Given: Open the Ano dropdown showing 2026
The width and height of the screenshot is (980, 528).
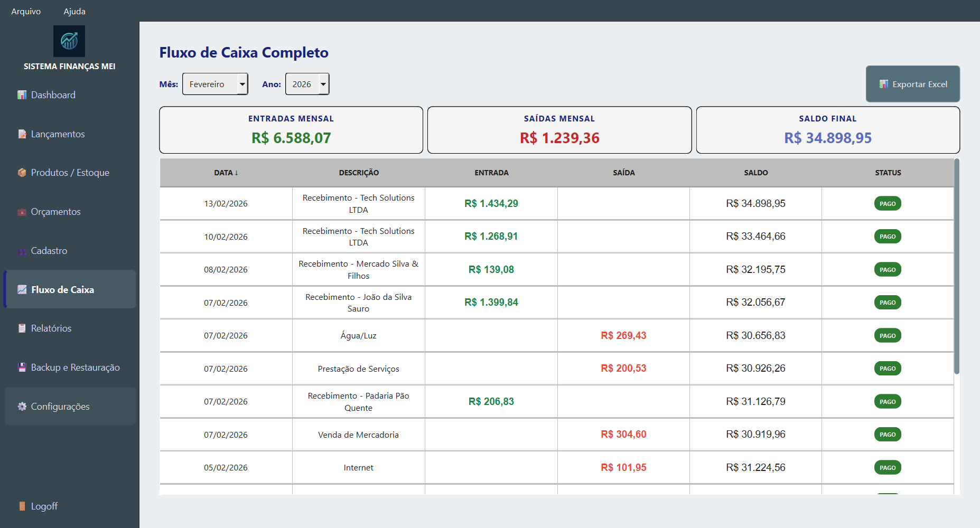Looking at the screenshot, I should point(307,84).
